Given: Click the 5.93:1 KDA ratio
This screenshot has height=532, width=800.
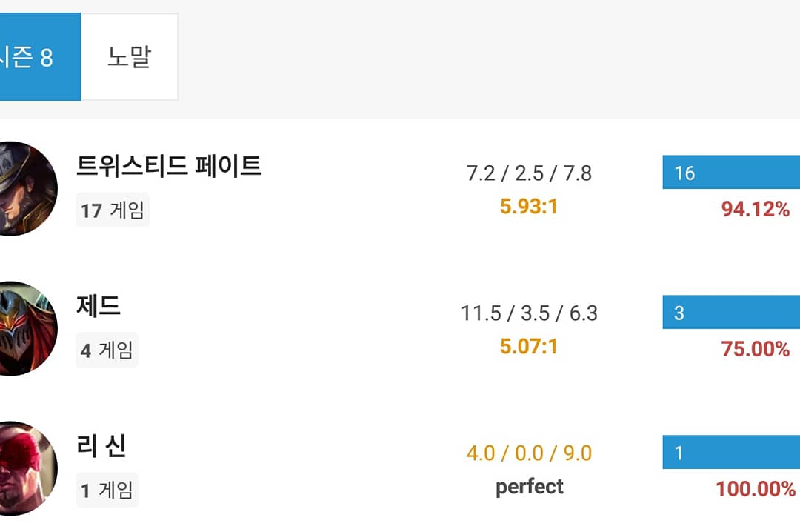Looking at the screenshot, I should click(x=529, y=207).
